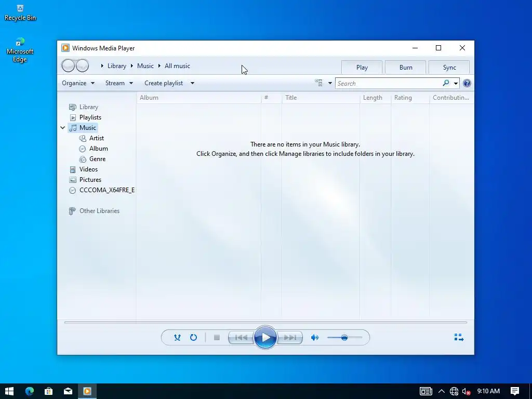Click the Stop playback button

(217, 337)
